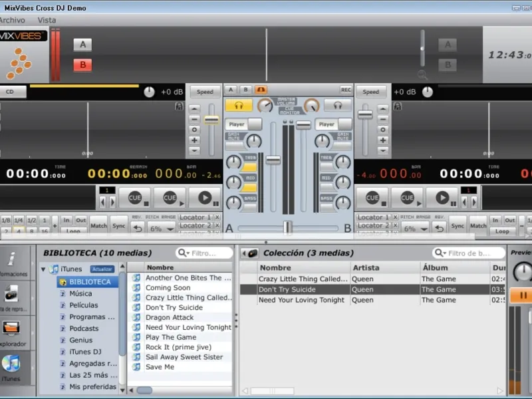
Task: Click red B waveform selector button
Action: (82, 65)
